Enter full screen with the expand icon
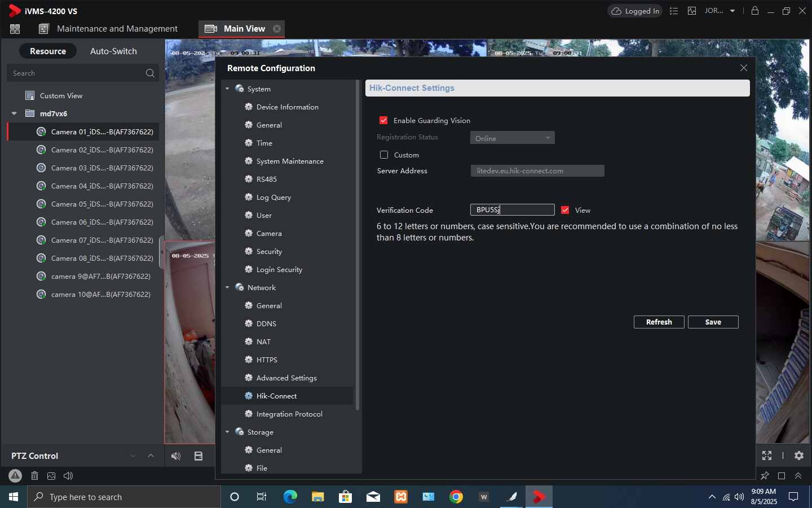 coord(767,456)
